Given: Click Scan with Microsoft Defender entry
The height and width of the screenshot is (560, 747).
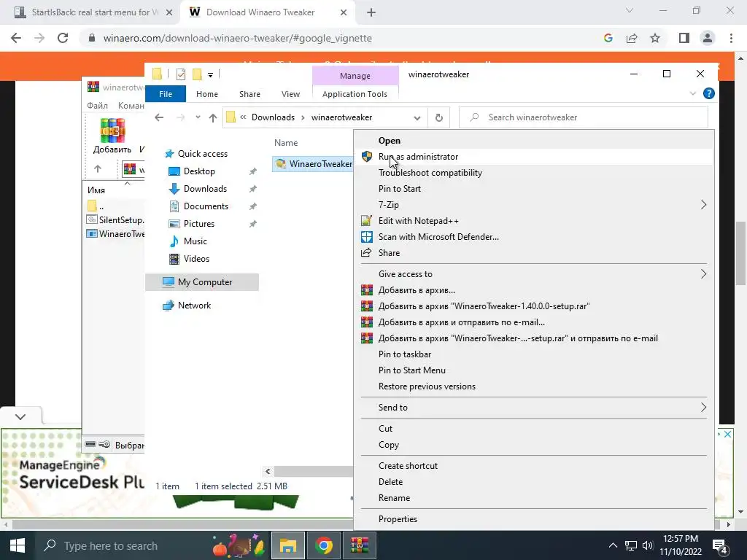Looking at the screenshot, I should 533,237.
